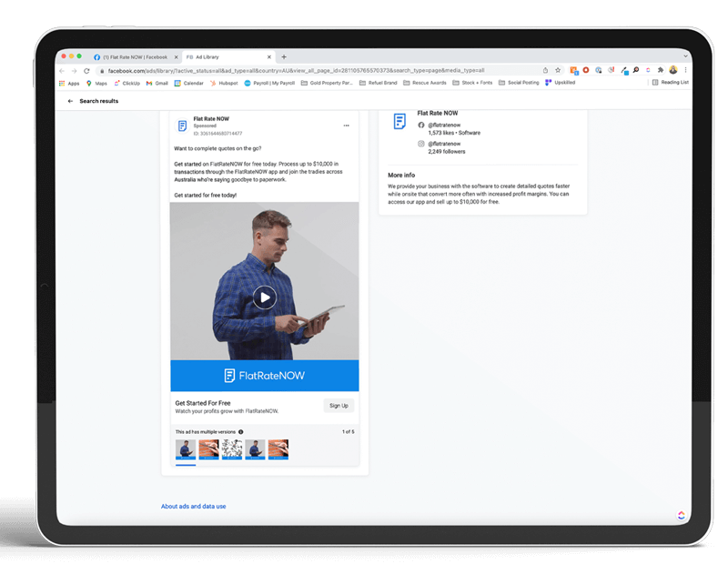Viewport: 728px width, 584px height.
Task: Open the Extensions puzzle piece menu
Action: (x=661, y=70)
